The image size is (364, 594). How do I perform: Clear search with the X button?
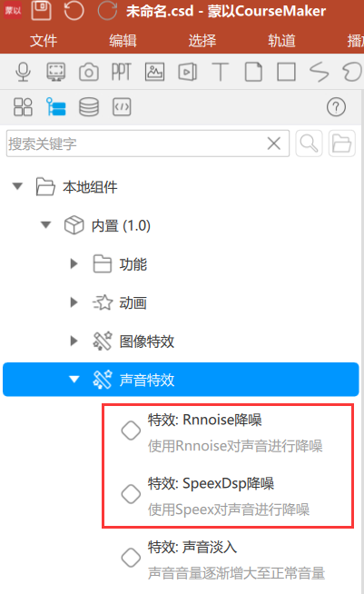pos(274,144)
